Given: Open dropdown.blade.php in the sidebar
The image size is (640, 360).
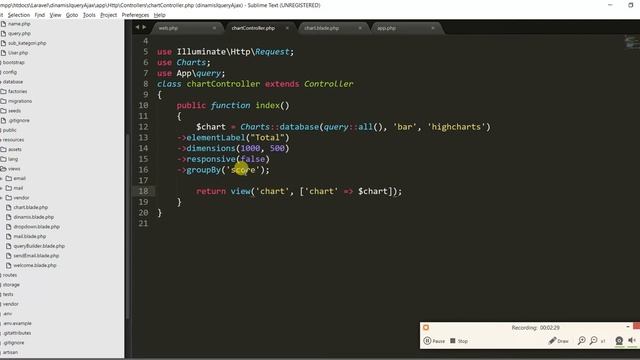Looking at the screenshot, I should point(36,227).
